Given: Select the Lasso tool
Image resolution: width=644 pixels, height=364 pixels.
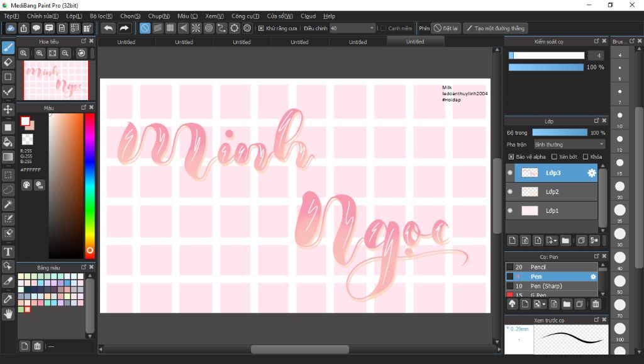Looking at the screenshot, I should click(x=8, y=190).
